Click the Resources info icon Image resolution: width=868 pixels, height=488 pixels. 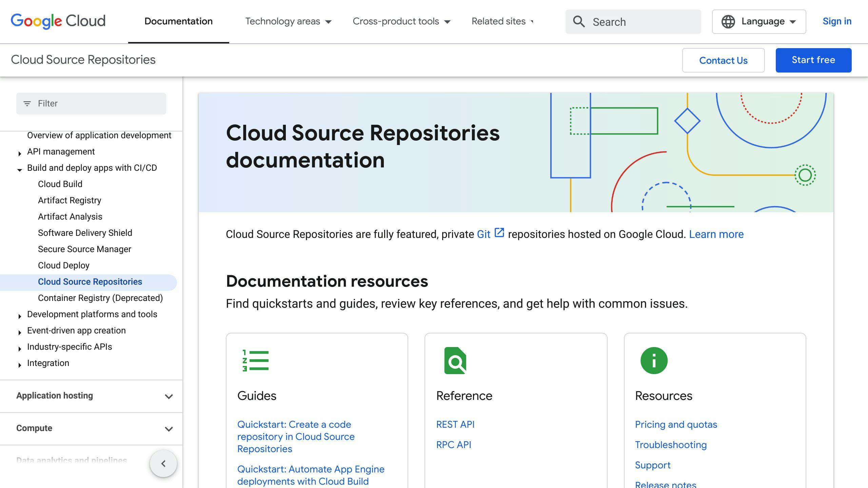[x=654, y=361]
